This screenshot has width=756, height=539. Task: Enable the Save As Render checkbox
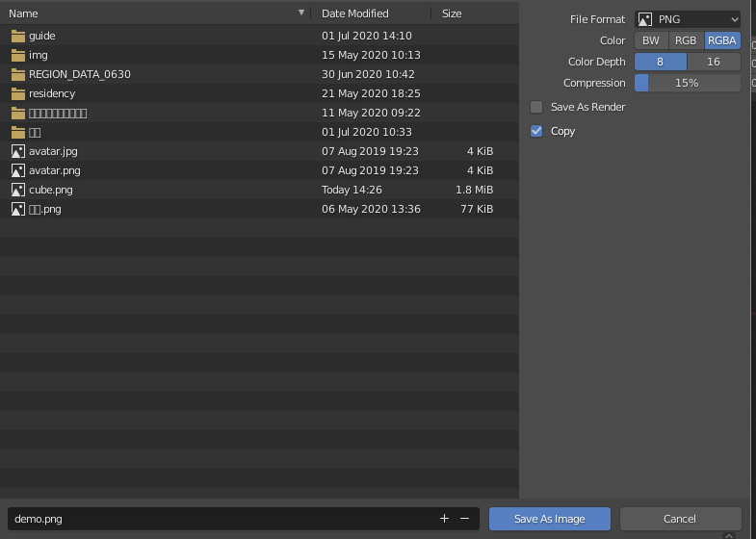click(x=536, y=107)
